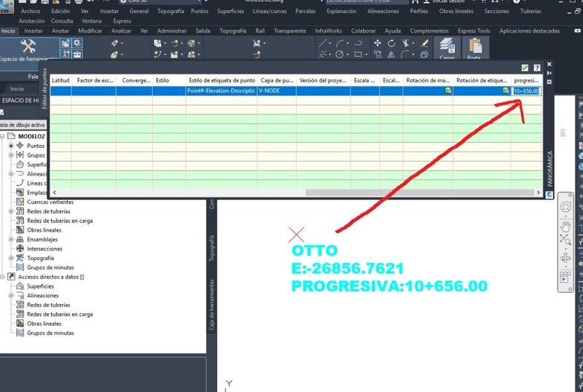Viewport: 583px width, 392px height.
Task: Open the help question mark icon in Panorámica
Action: [537, 67]
